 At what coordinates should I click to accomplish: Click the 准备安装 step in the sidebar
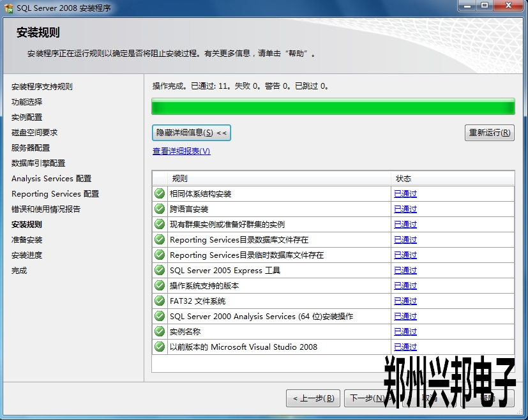27,239
